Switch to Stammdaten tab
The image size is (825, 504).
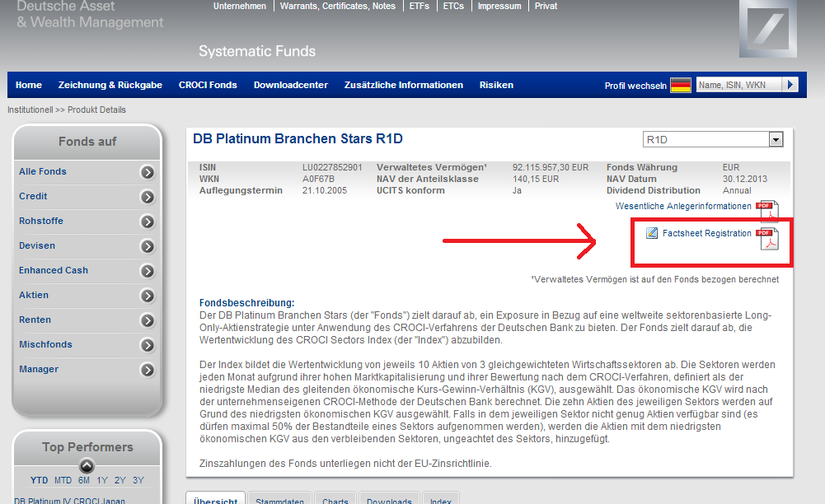click(280, 499)
